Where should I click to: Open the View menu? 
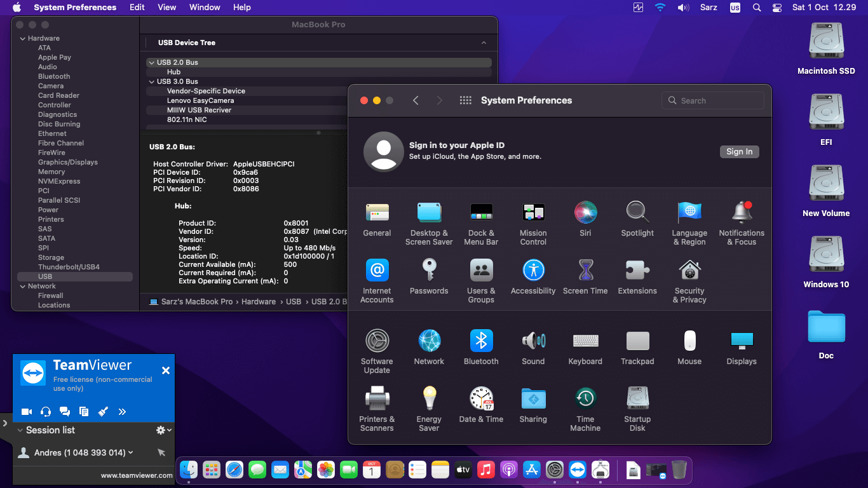pos(167,8)
